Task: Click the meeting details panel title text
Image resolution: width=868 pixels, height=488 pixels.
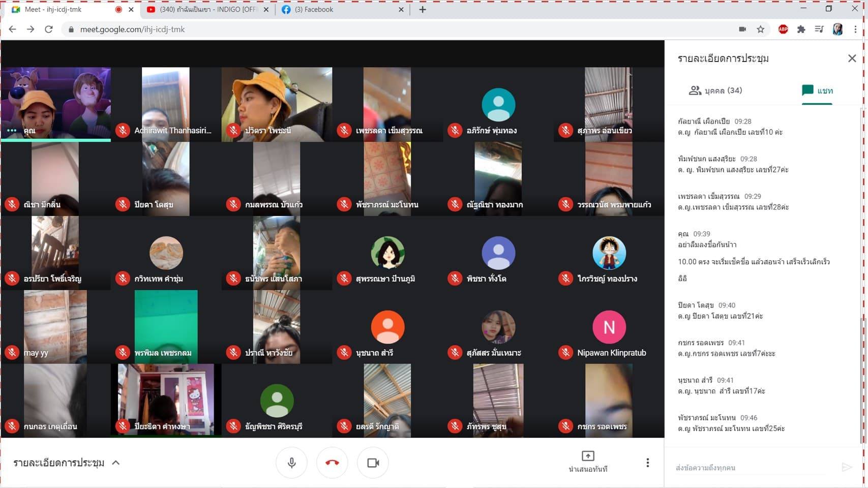Action: (x=723, y=58)
